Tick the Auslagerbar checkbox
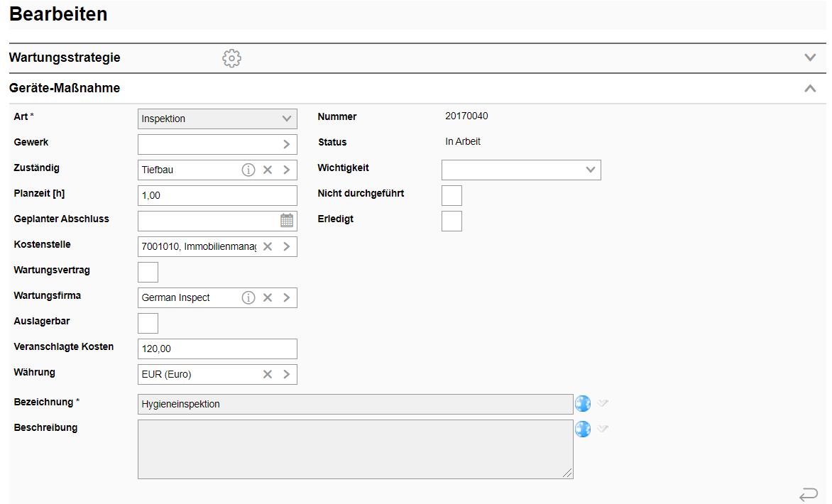 148,323
